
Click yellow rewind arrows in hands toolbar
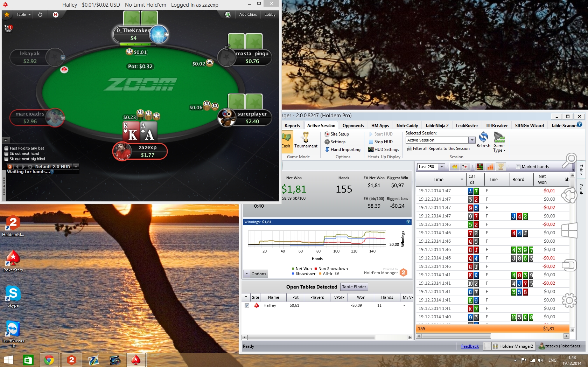coord(454,167)
